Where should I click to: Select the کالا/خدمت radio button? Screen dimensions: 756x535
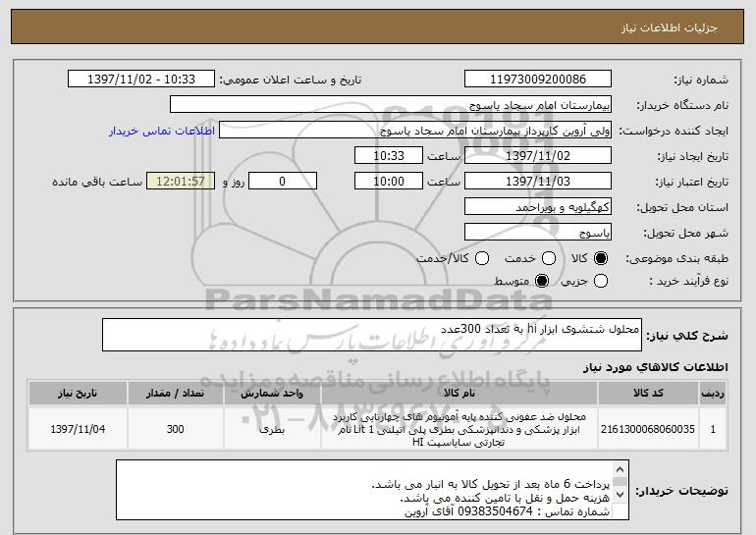[x=482, y=259]
